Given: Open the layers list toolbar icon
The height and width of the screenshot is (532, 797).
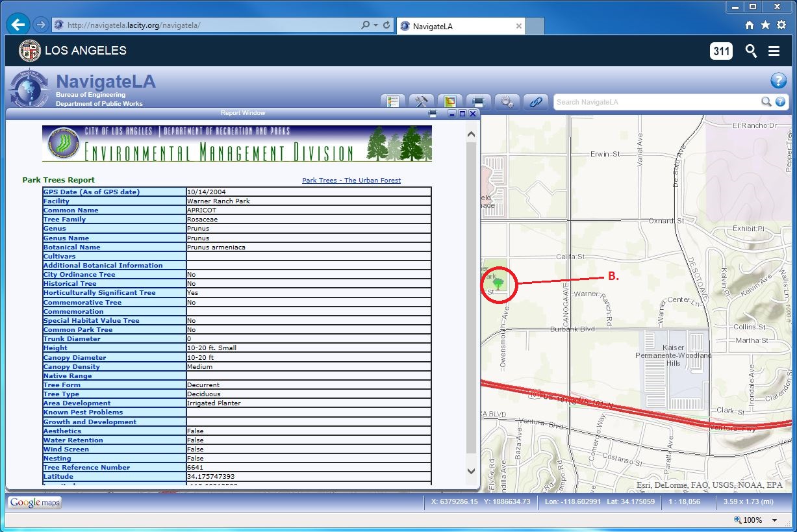Looking at the screenshot, I should (393, 102).
